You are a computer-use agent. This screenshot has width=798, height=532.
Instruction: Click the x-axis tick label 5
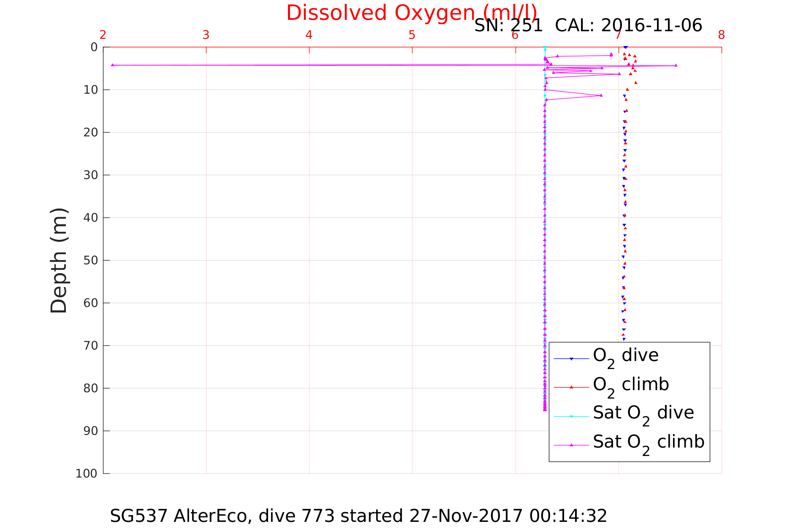pyautogui.click(x=412, y=35)
